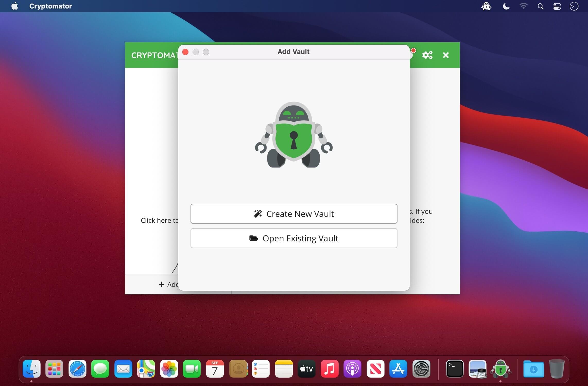
Task: Toggle Do Not Disturb moon icon
Action: 506,6
